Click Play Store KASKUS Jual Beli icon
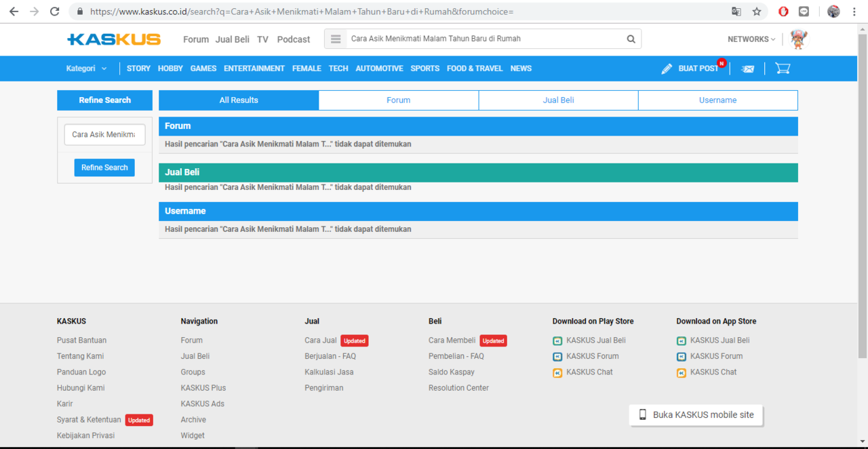The image size is (868, 449). pos(557,340)
